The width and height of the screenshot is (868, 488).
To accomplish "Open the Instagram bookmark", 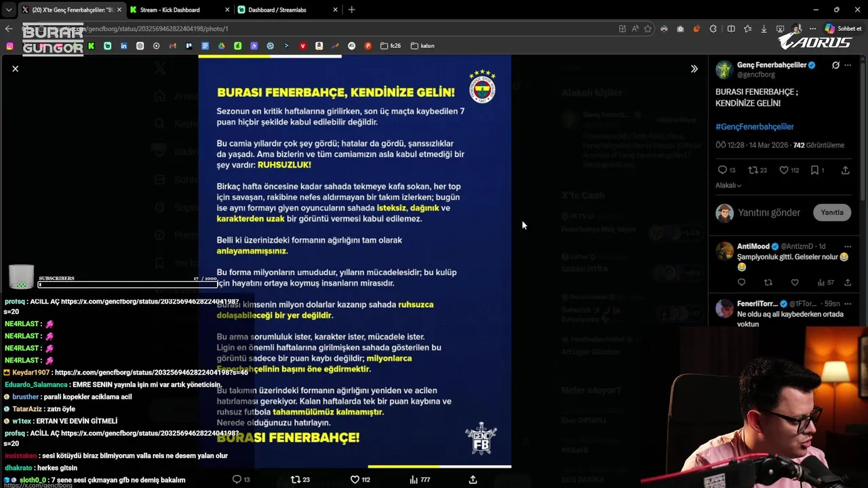I will click(9, 46).
